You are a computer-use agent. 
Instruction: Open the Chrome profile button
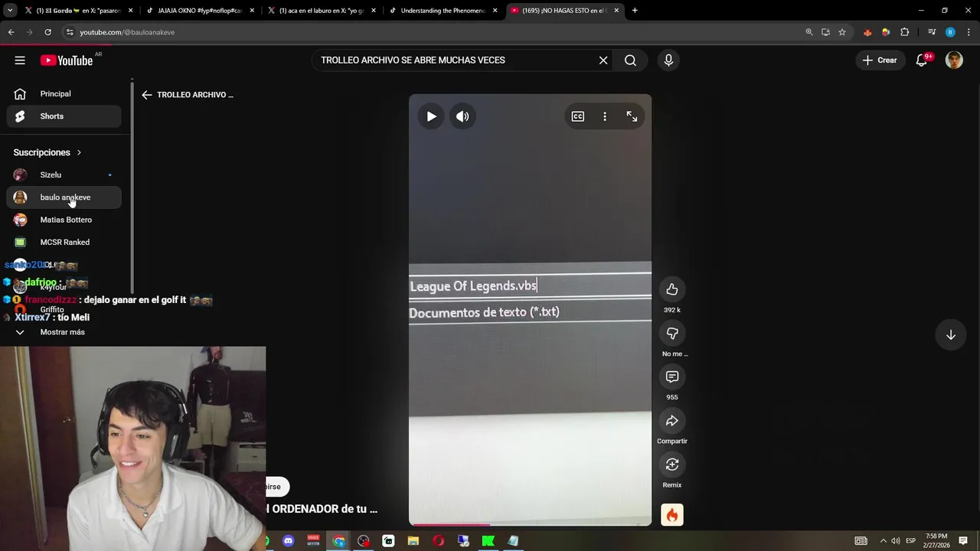coord(950,32)
